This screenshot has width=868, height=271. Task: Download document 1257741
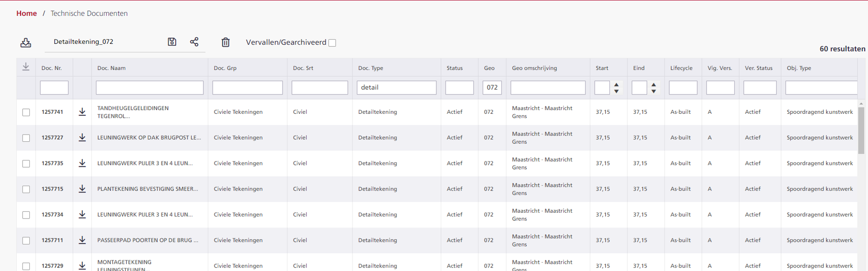(x=82, y=112)
